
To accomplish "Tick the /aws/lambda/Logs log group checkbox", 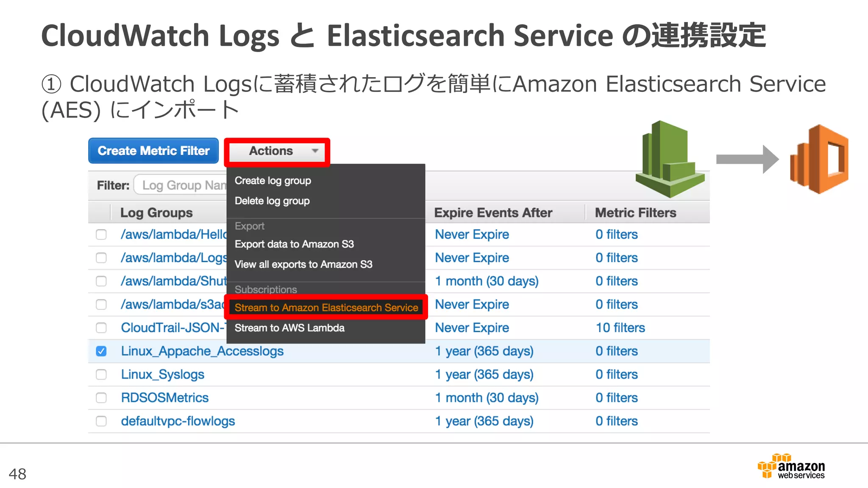I will coord(101,258).
